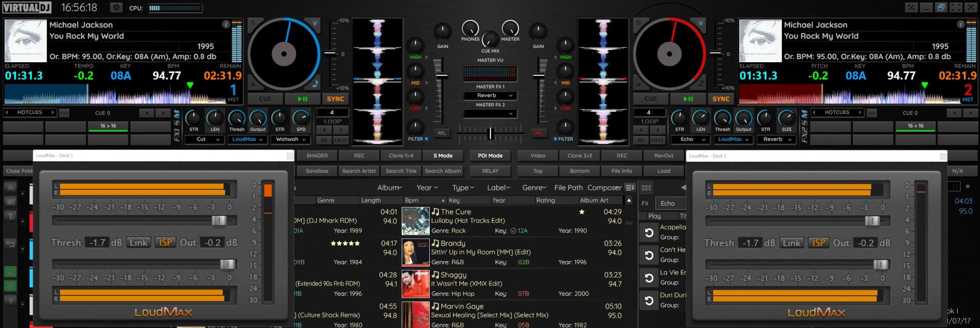Toggle fullscreen mode from title bar
Viewport: 980px width, 328px height.
[955, 8]
